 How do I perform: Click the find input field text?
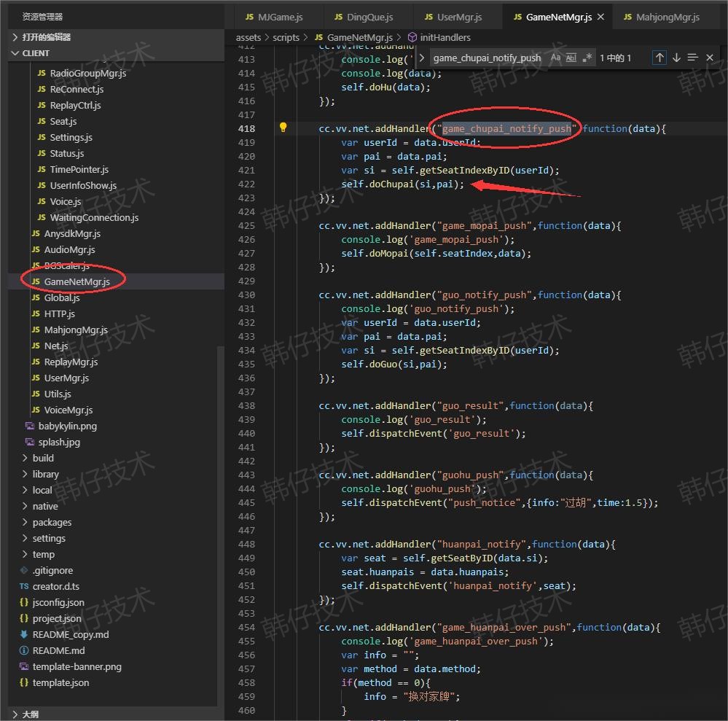[487, 58]
